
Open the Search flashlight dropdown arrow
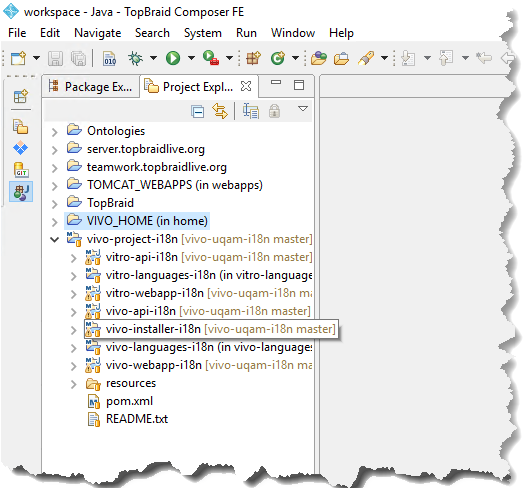coord(384,58)
